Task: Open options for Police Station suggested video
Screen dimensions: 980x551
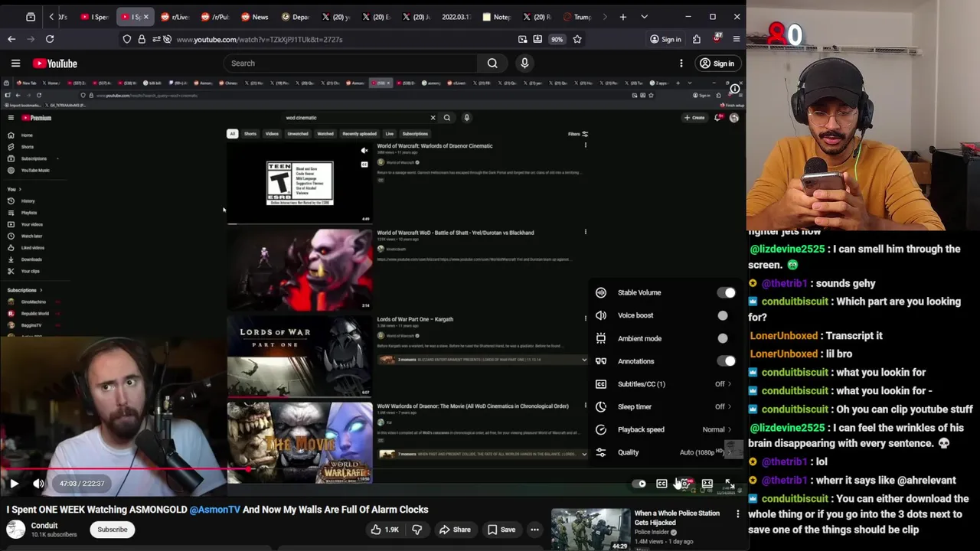Action: (x=737, y=514)
